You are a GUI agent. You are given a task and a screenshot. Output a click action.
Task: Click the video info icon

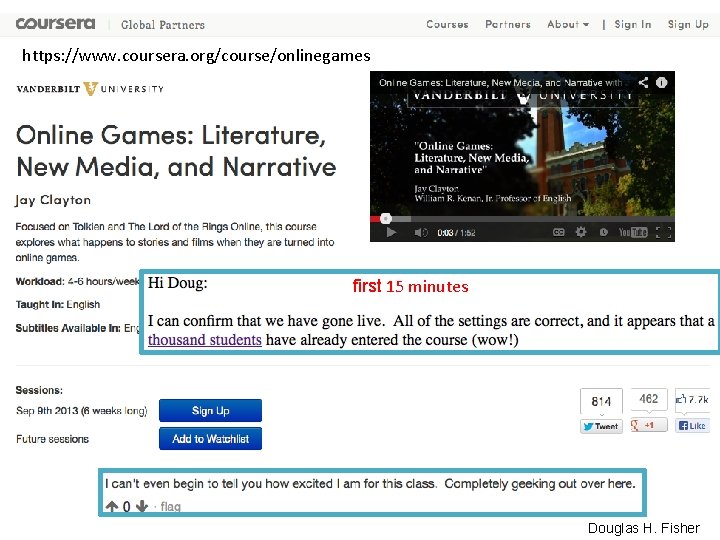pyautogui.click(x=661, y=83)
